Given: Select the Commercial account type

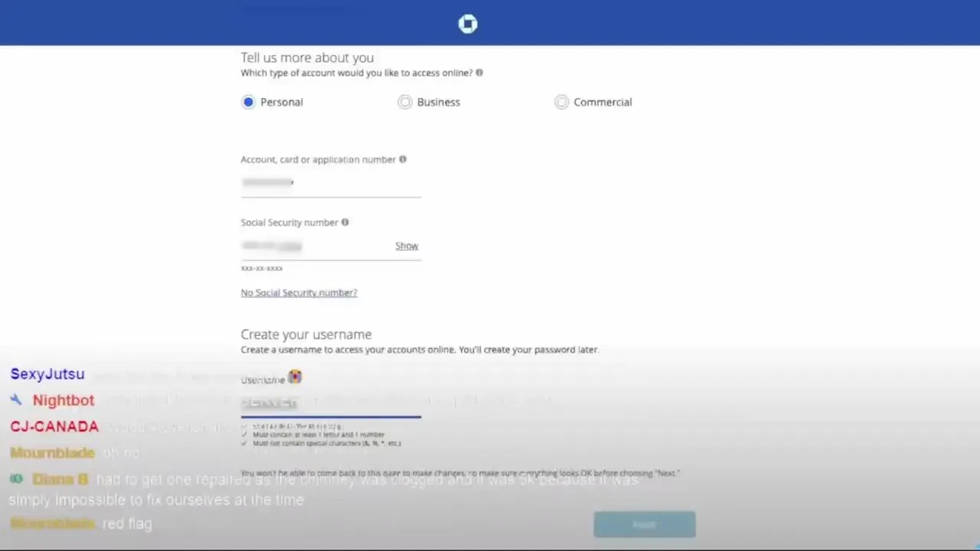Looking at the screenshot, I should click(x=562, y=102).
